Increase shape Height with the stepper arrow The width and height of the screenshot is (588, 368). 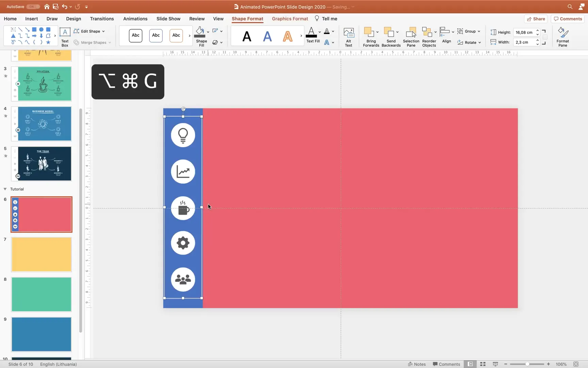pos(537,30)
